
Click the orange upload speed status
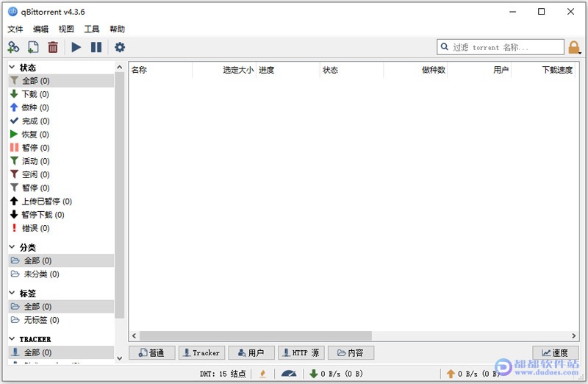(x=473, y=374)
